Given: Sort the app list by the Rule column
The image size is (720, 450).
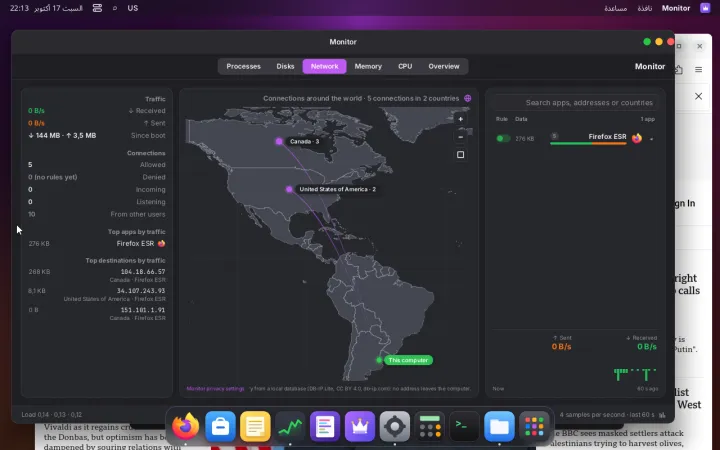Looking at the screenshot, I should (x=501, y=119).
